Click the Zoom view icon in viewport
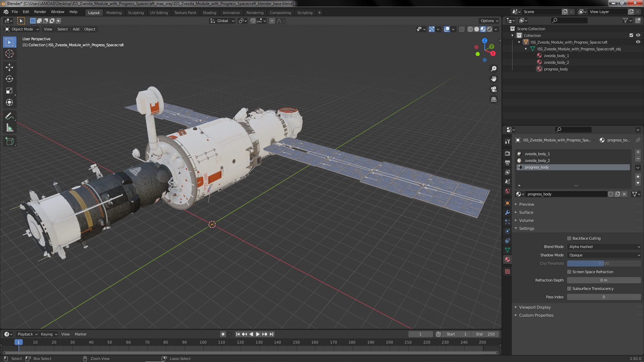Screen dimensions: 644x362 pyautogui.click(x=494, y=69)
